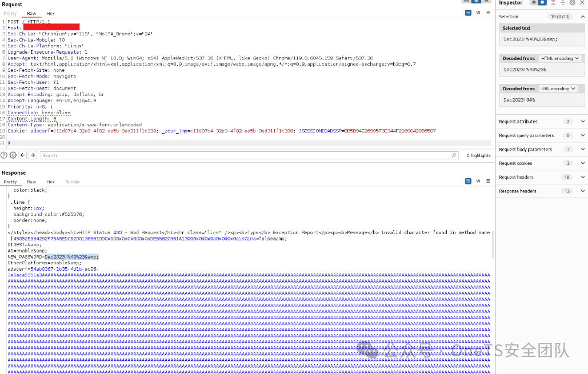The width and height of the screenshot is (588, 374).
Task: Click the help question mark icon by Search
Action: (4, 155)
